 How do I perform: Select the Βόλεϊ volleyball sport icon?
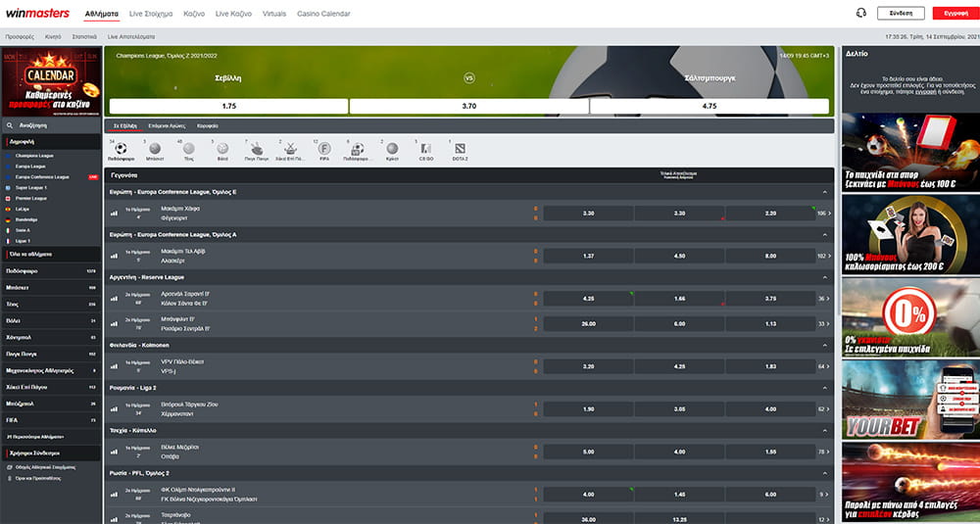222,149
